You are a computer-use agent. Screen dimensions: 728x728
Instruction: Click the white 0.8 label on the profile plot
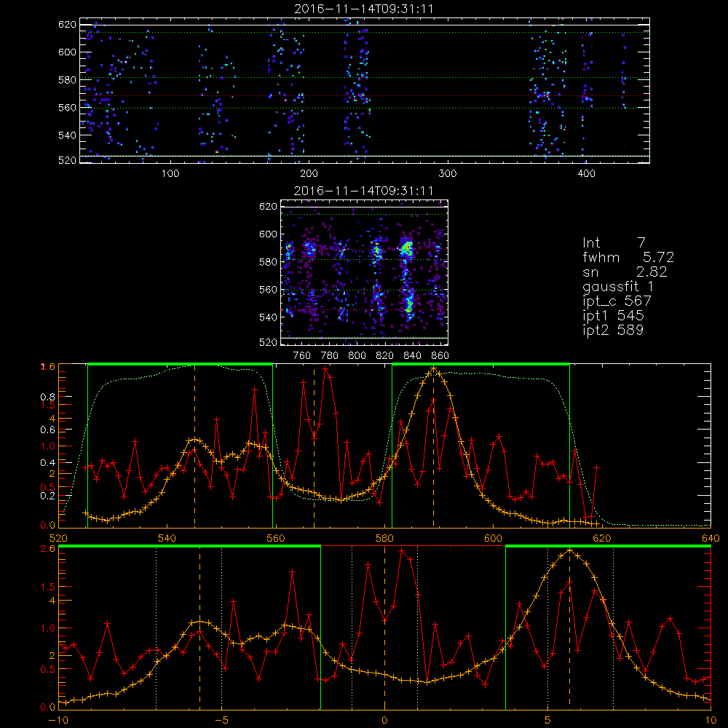pos(48,397)
